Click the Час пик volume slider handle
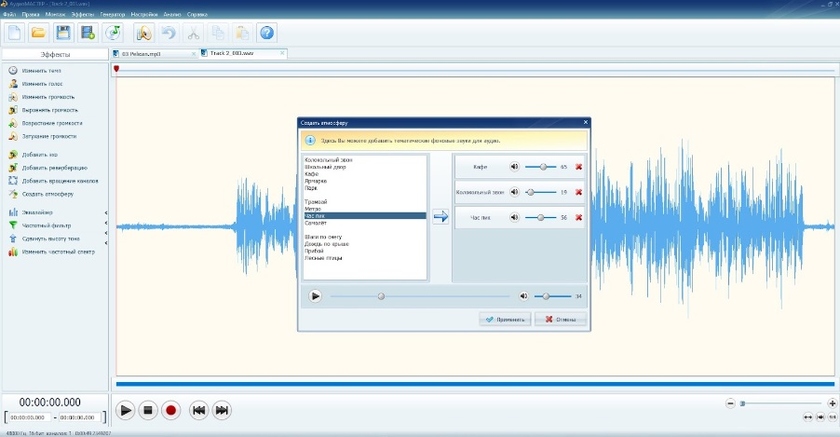 541,217
